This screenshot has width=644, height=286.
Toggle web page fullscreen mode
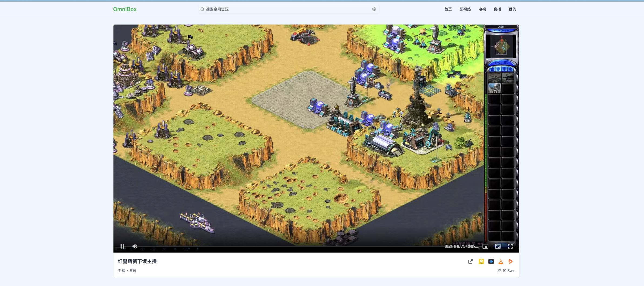click(x=498, y=246)
